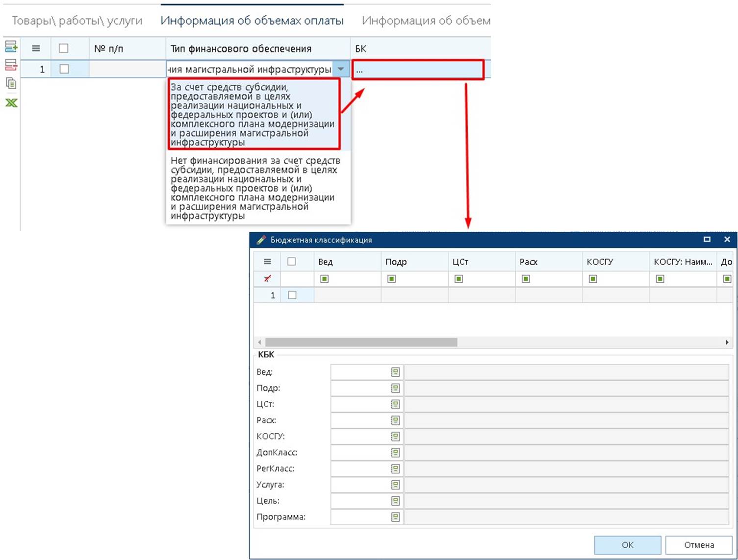The width and height of the screenshot is (738, 560).
Task: Click the horizontal scrollbar thumb in dialog grid
Action: pos(361,342)
